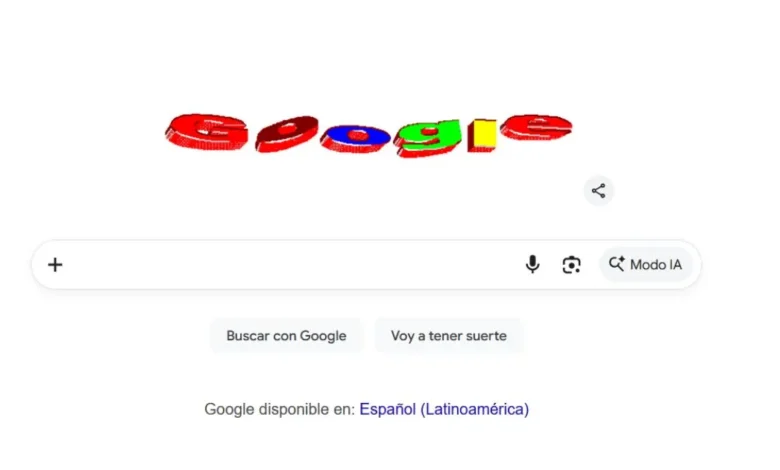Viewport: 780px width, 470px height.
Task: Share the Google doodle via share icon
Action: tap(598, 190)
